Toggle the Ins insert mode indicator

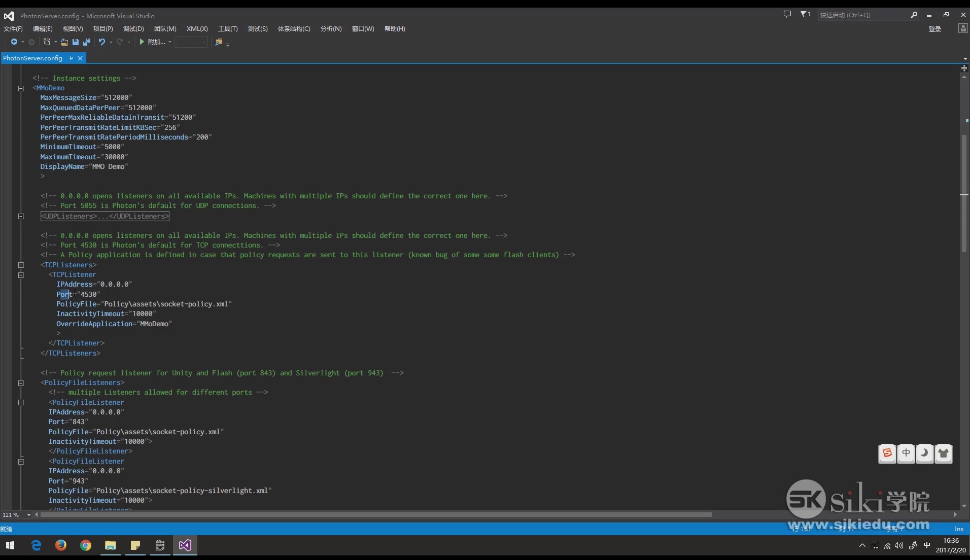tap(959, 529)
